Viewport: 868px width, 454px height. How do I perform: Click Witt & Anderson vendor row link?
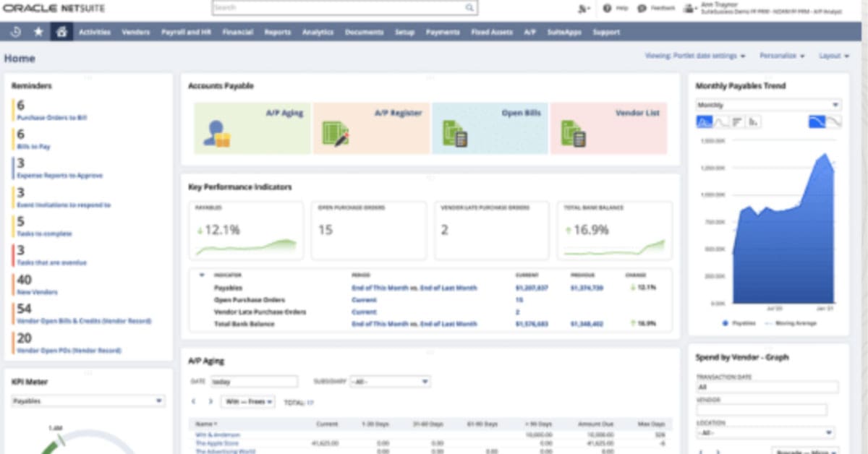[x=218, y=434]
